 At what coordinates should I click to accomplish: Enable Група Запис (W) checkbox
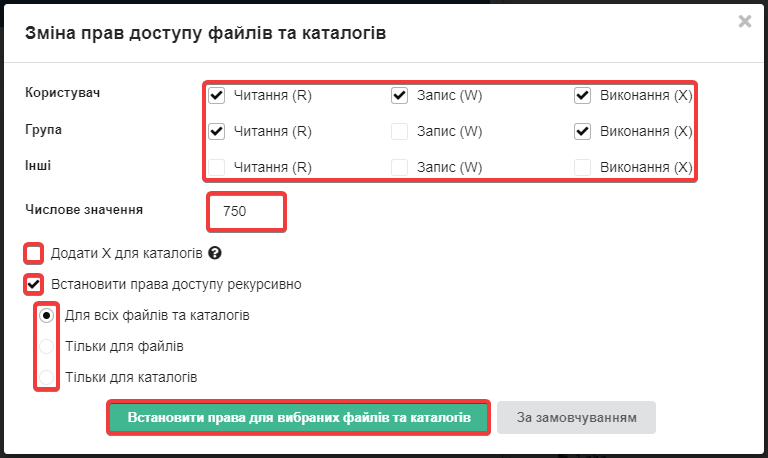[x=399, y=131]
